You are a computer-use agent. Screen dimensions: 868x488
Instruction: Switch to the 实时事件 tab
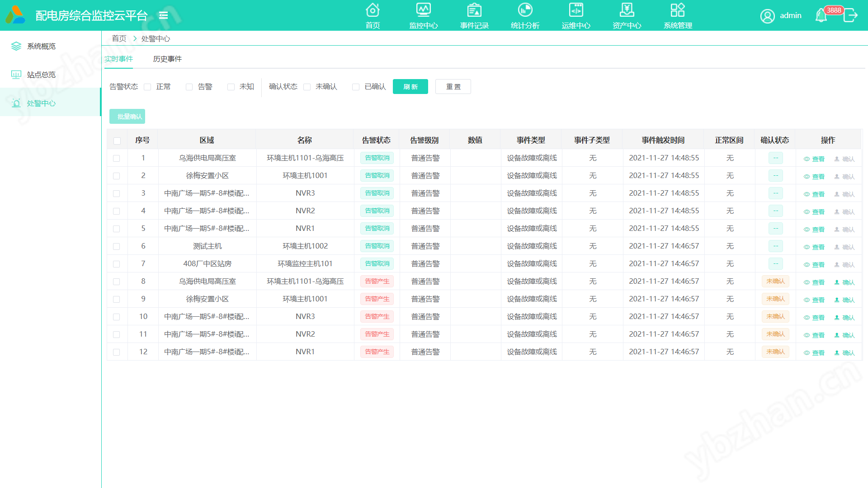click(118, 59)
